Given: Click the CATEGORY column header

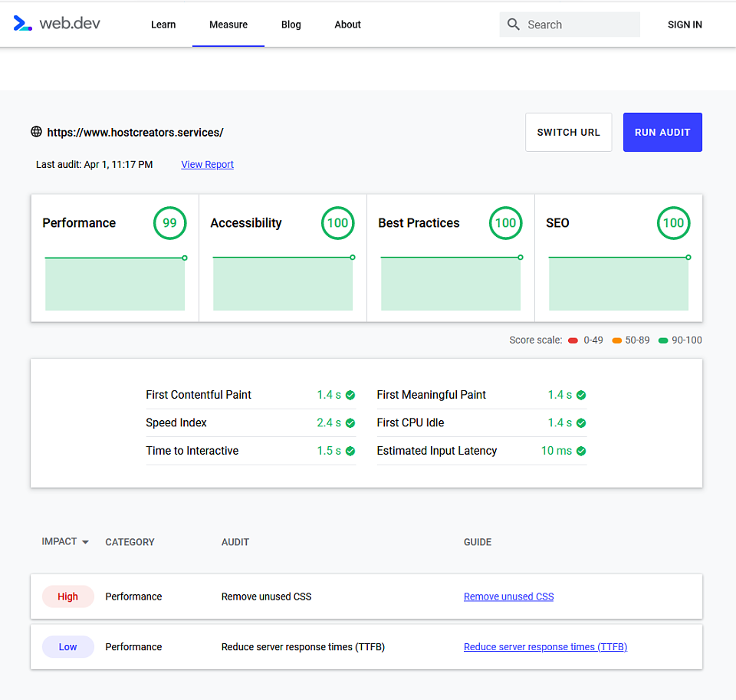Looking at the screenshot, I should click(x=130, y=542).
